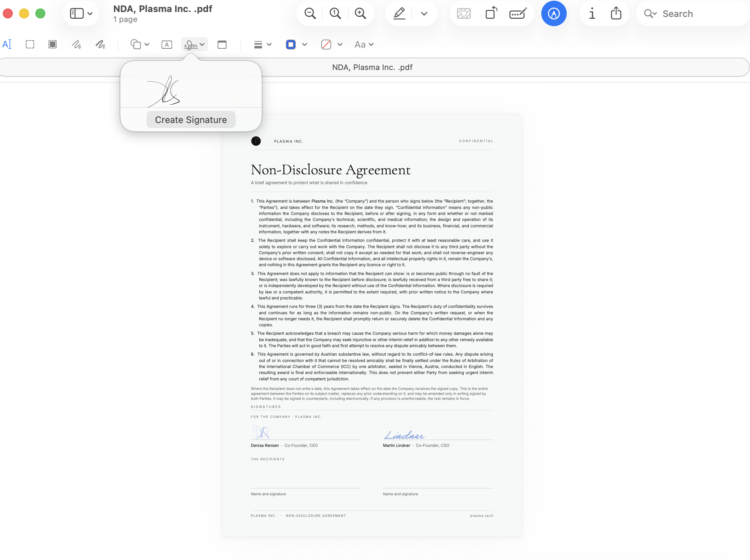Click the SIGNATURES section label

tap(266, 407)
